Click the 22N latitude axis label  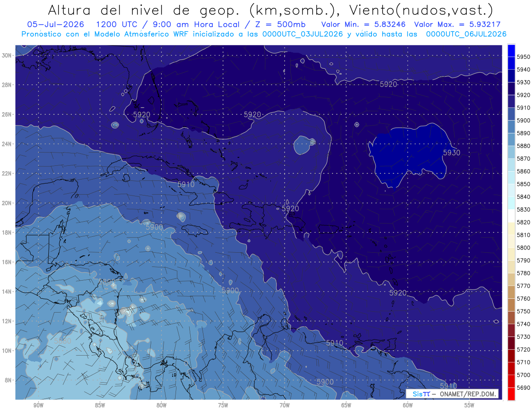[7, 173]
